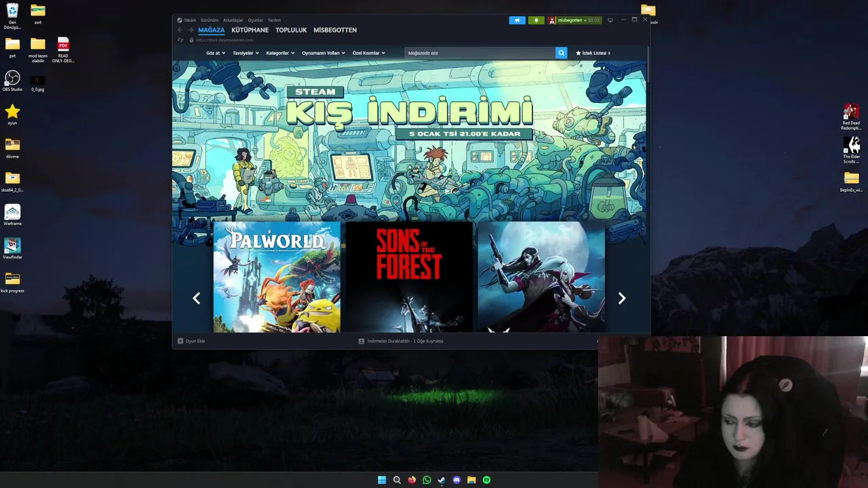The height and width of the screenshot is (488, 868).
Task: Open the MİSBEGOTTEN profile tab
Action: 335,30
